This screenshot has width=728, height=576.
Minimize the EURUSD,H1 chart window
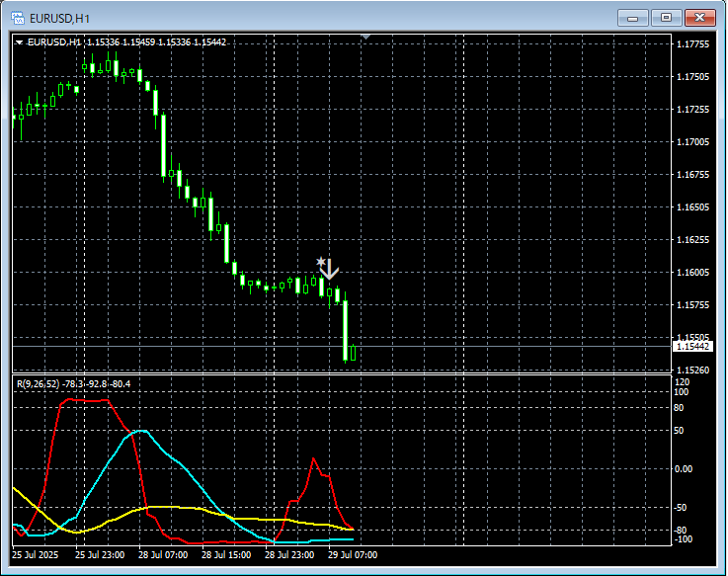coord(632,18)
